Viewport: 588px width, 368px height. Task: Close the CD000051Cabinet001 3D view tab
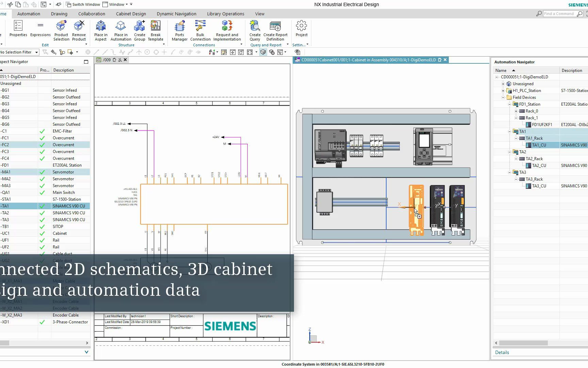(x=445, y=60)
